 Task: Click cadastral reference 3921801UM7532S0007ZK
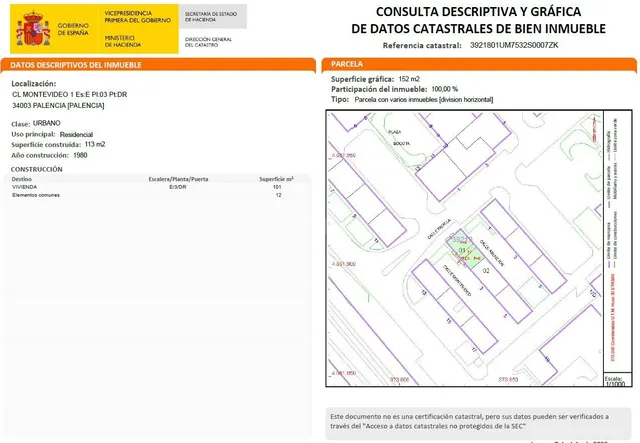[x=514, y=45]
